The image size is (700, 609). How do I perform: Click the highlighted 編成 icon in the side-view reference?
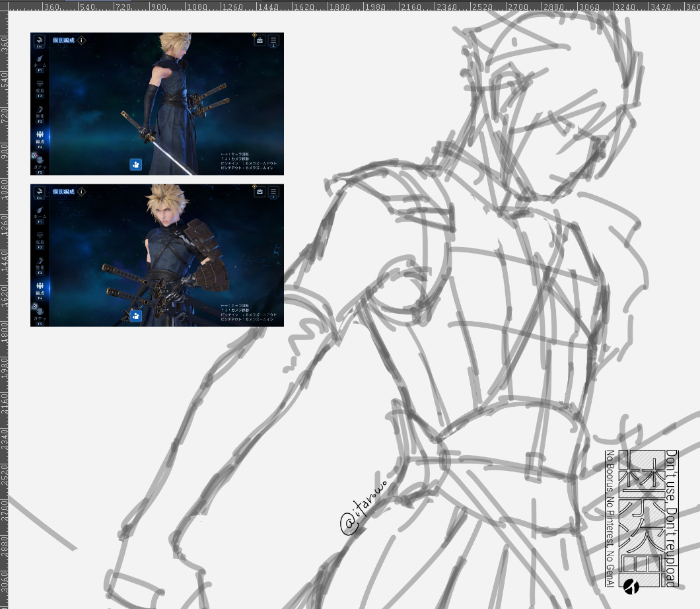40,137
